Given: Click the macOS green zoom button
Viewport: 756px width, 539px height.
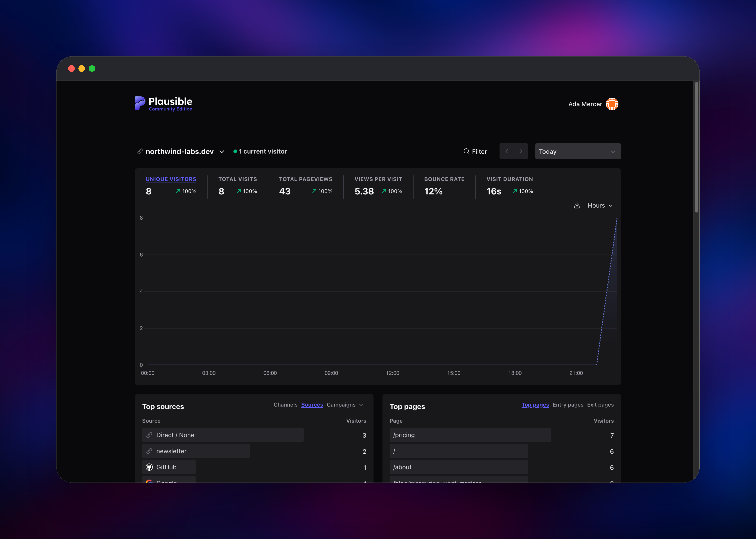Looking at the screenshot, I should (92, 68).
